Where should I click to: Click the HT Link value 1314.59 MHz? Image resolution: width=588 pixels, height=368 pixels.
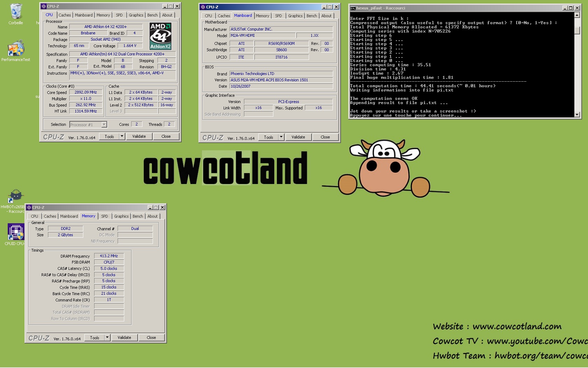pos(86,111)
